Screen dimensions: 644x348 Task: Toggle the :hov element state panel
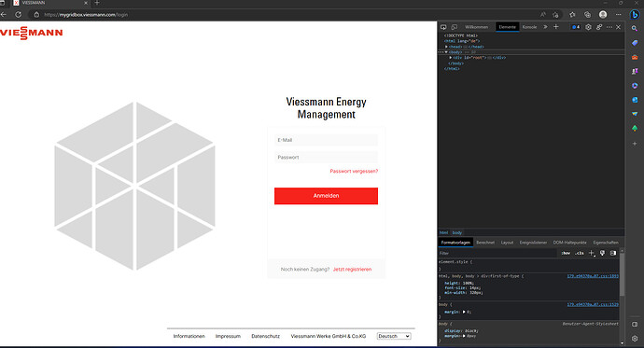(566, 253)
